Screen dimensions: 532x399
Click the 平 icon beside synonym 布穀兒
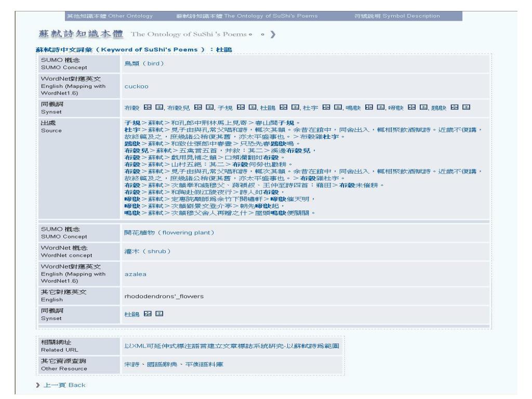click(x=198, y=107)
